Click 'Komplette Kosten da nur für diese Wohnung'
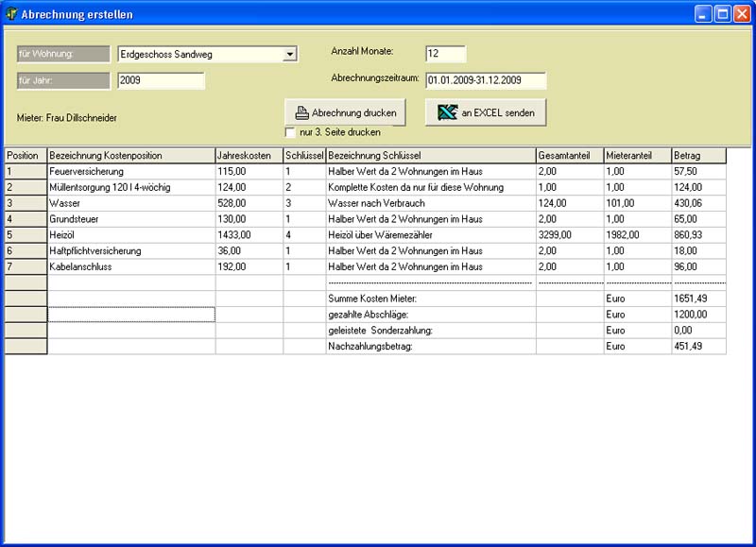 click(x=431, y=187)
